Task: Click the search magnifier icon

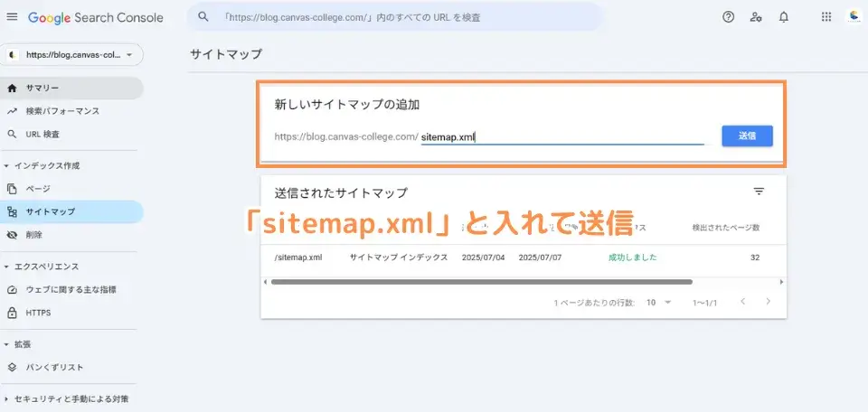Action: [203, 17]
